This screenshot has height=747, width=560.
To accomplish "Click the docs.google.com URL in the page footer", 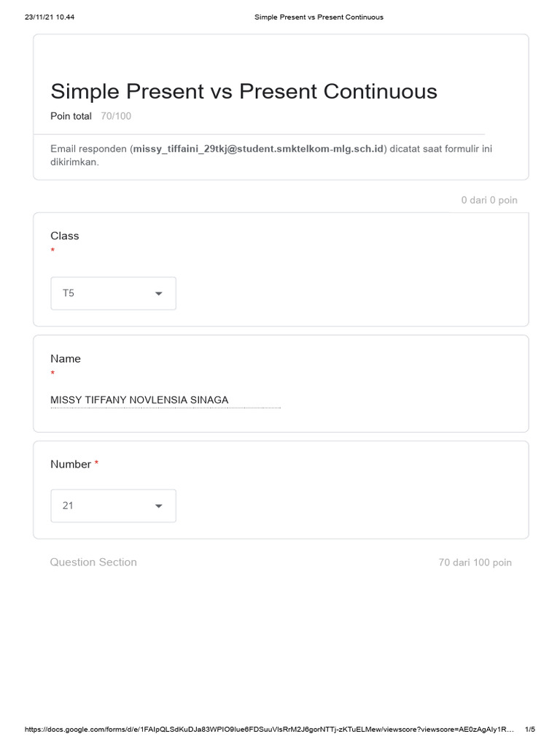I will (269, 729).
